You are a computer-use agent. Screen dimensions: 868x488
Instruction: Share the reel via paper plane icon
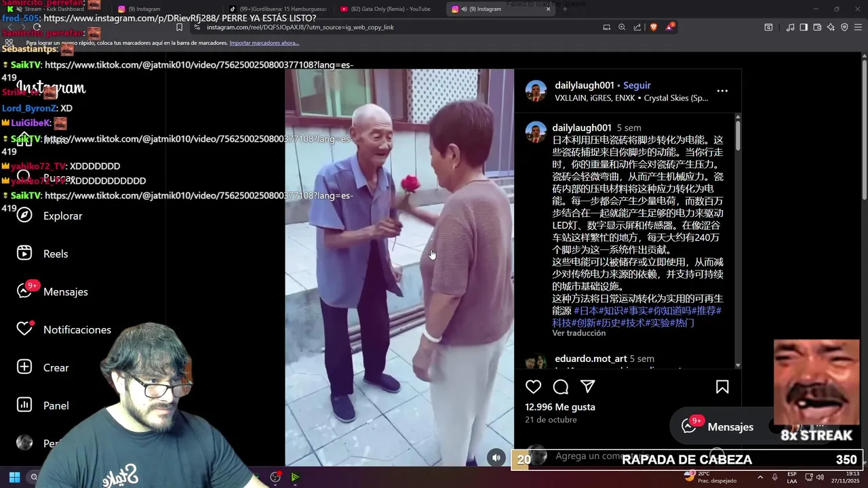tap(588, 387)
